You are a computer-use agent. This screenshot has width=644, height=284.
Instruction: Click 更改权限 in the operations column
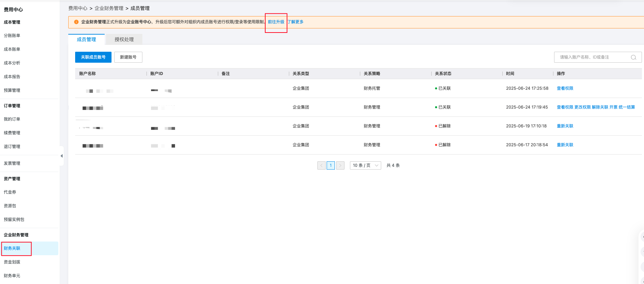(582, 107)
